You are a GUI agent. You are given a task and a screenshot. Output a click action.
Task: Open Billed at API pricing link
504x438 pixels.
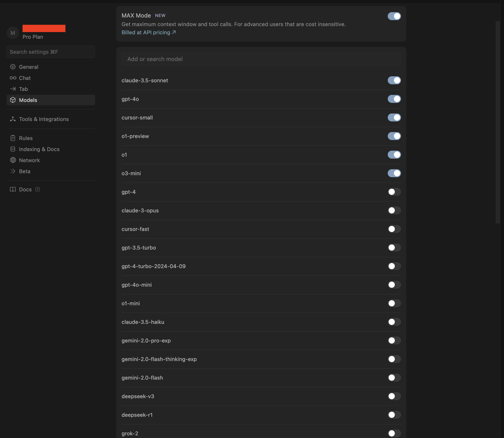[x=149, y=32]
